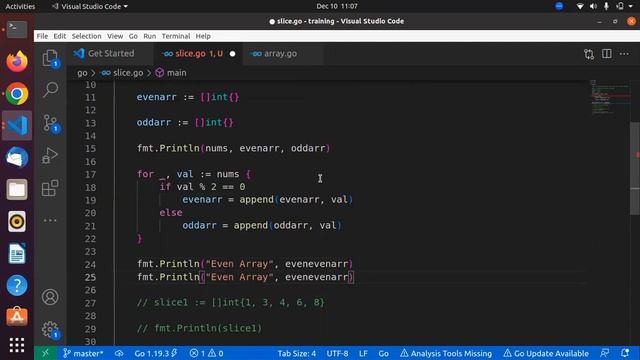
Task: Open Rhythmbox from the dock
Action: coord(17,222)
